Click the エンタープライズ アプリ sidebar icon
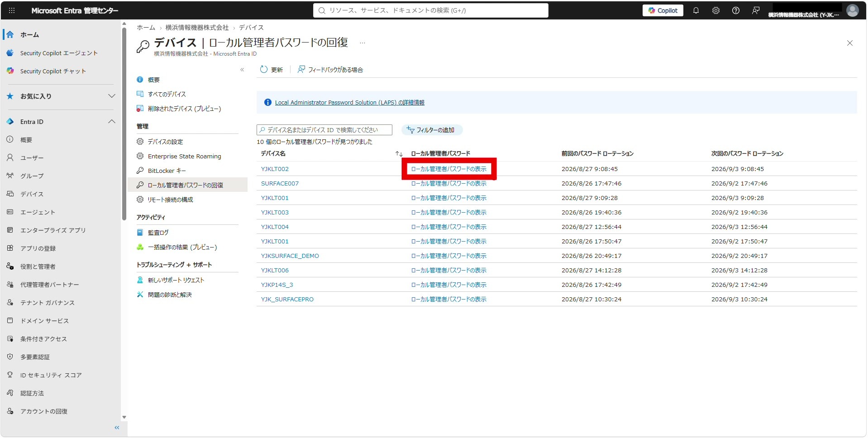This screenshot has height=438, width=868. click(10, 230)
